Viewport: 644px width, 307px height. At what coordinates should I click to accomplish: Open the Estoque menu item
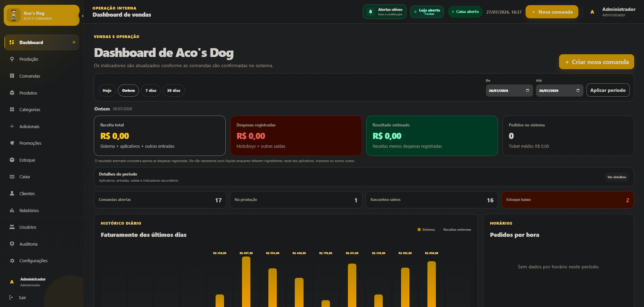(41, 160)
